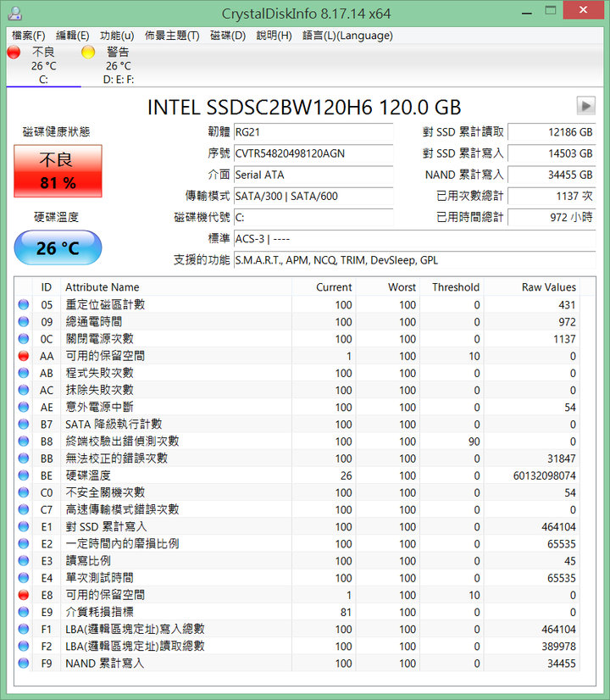Viewport: 610px width, 700px height.
Task: Click the 磁碟機代號 field showing C:
Action: tap(313, 218)
